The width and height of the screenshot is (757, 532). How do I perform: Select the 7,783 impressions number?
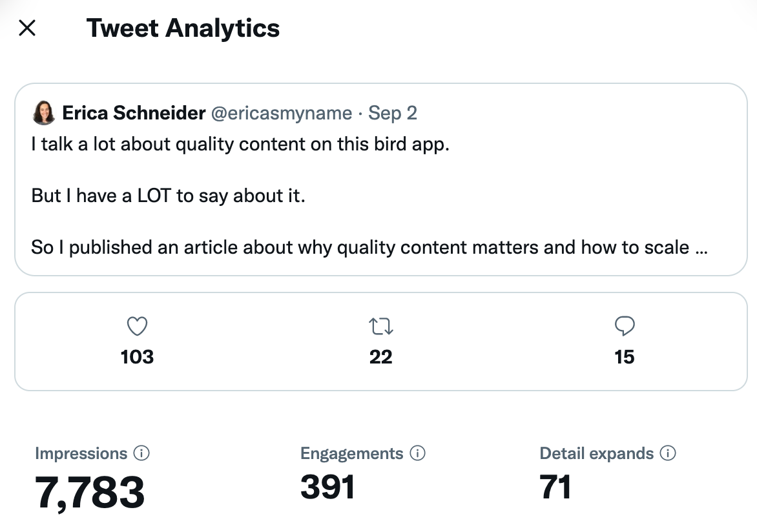pos(90,493)
